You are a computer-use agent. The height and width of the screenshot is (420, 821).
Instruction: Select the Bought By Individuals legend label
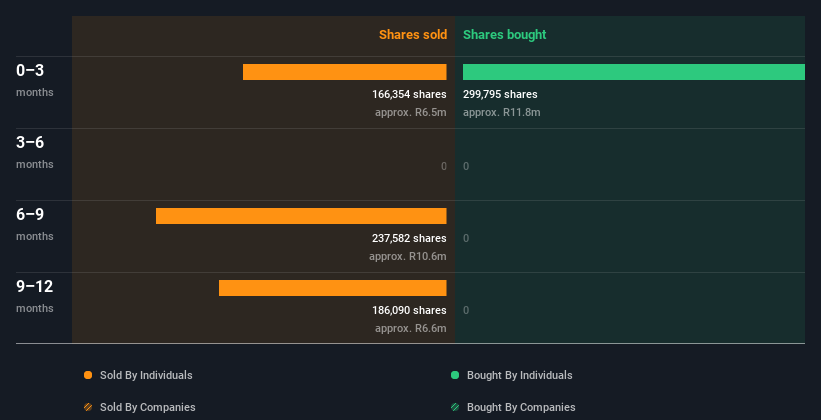[519, 375]
